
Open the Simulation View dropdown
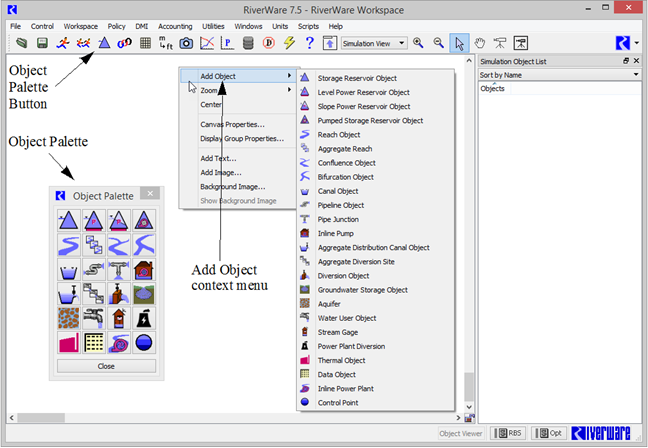(373, 43)
